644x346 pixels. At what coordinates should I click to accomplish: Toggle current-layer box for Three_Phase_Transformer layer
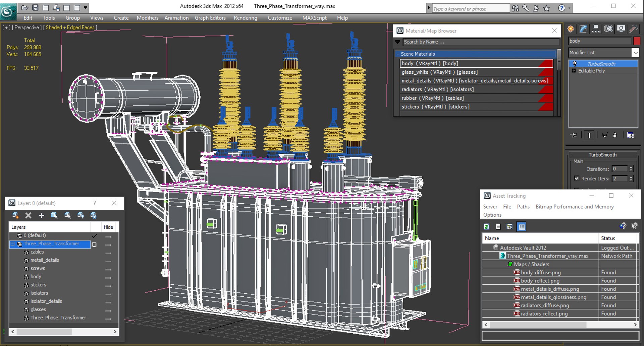(94, 245)
